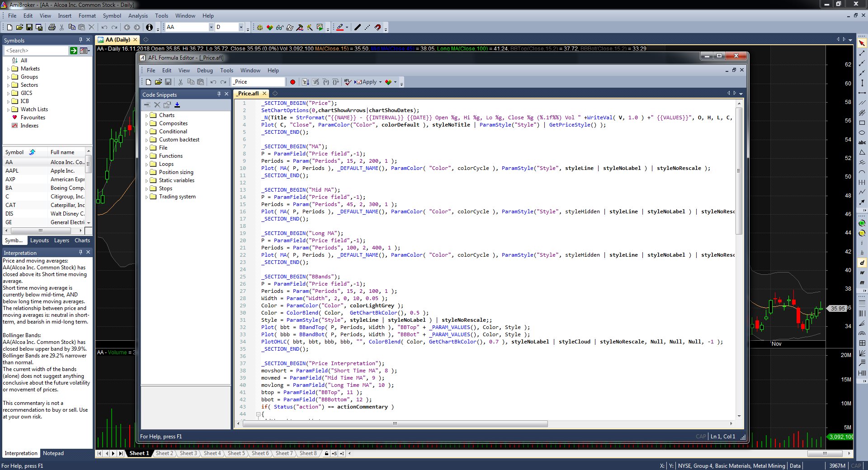Click the green go arrow next to symbol search
The image size is (868, 470).
tap(74, 51)
